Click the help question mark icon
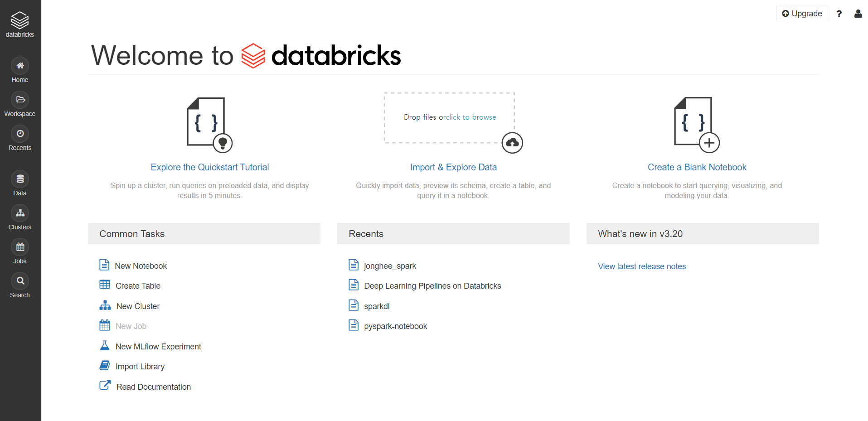This screenshot has width=868, height=421. click(x=839, y=14)
